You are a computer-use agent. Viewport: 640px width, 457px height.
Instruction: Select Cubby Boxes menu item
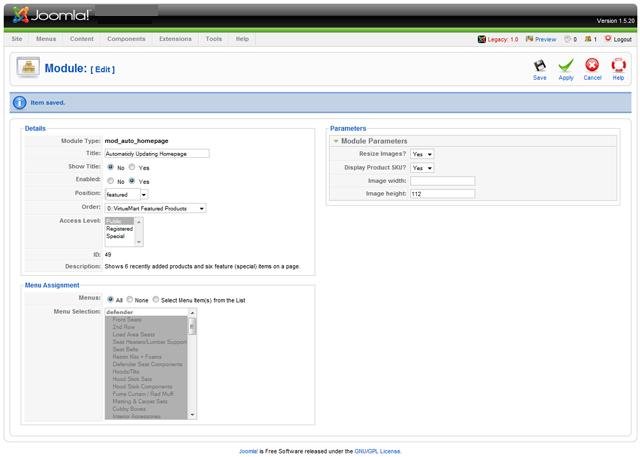(146, 409)
